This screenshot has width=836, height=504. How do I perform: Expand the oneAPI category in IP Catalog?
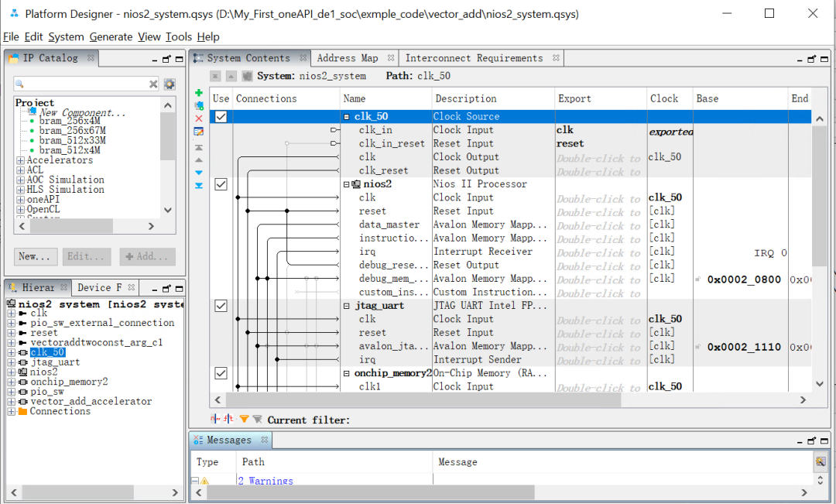(x=20, y=200)
